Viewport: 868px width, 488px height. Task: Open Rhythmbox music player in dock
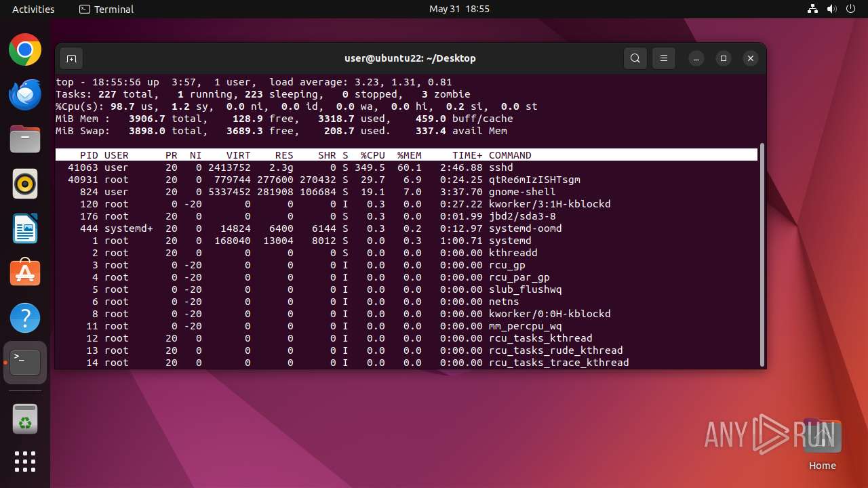tap(25, 184)
